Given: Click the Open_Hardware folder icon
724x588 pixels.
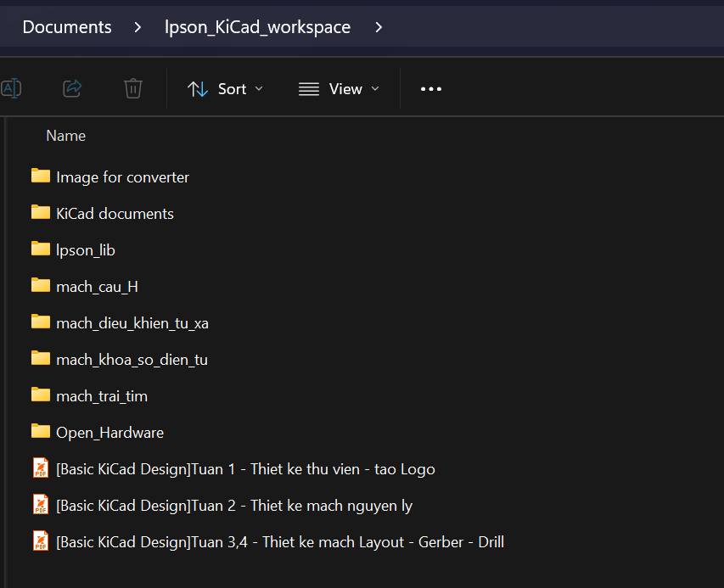Looking at the screenshot, I should [41, 432].
